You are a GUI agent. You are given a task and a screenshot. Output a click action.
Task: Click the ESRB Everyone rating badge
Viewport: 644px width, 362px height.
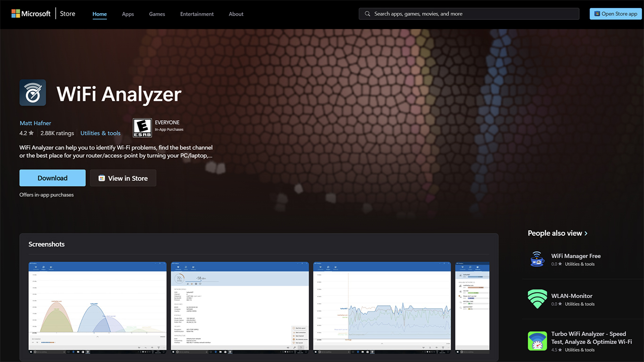point(142,128)
